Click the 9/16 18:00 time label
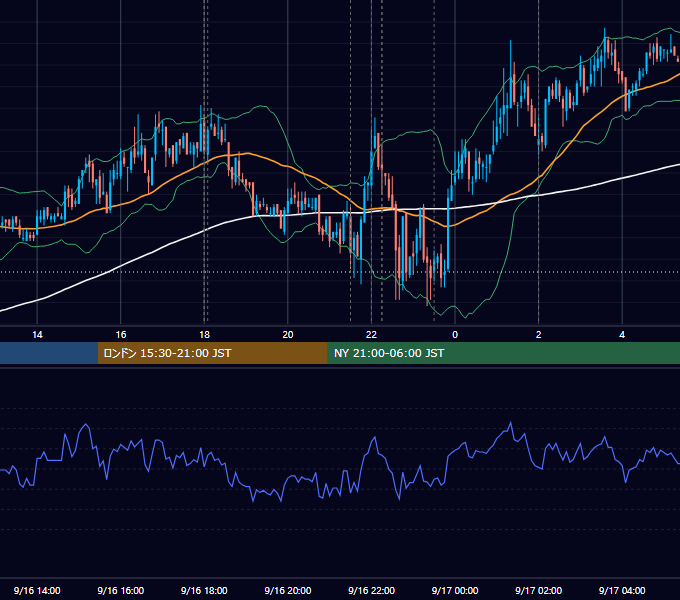The height and width of the screenshot is (600, 680). click(204, 590)
